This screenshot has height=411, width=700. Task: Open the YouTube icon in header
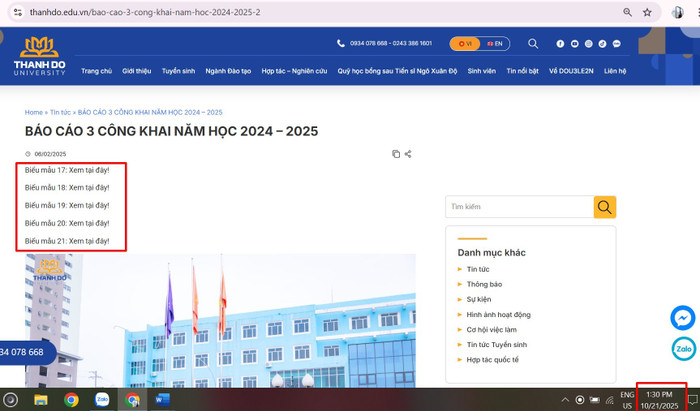(574, 44)
